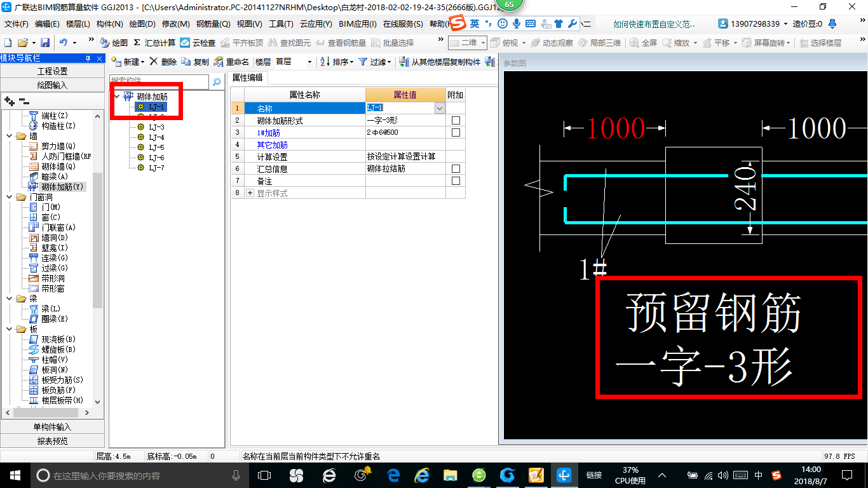Open Windows Start menu
The width and height of the screenshot is (868, 488).
pos(15,475)
